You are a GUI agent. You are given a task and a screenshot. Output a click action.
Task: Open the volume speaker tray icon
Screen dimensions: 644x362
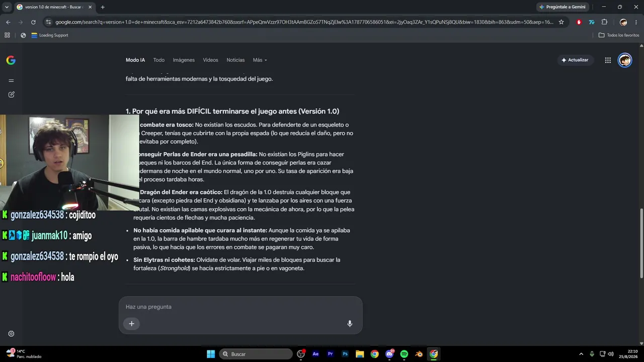click(611, 354)
